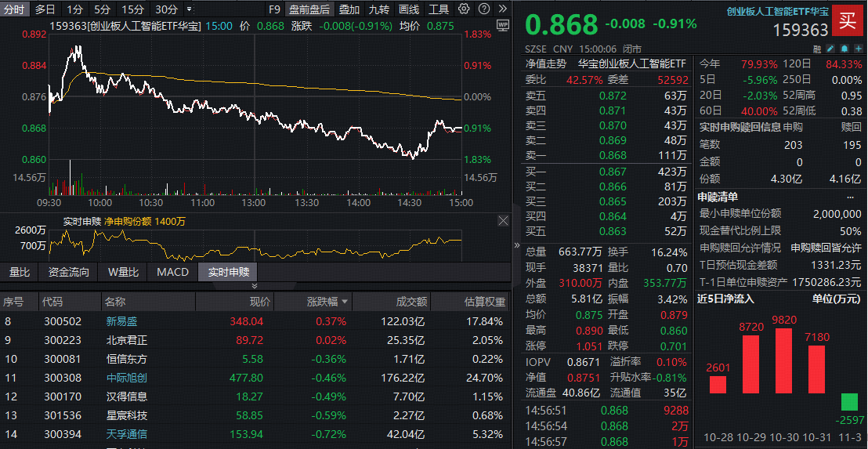
Task: Click the red 买 buy button
Action: 847,21
